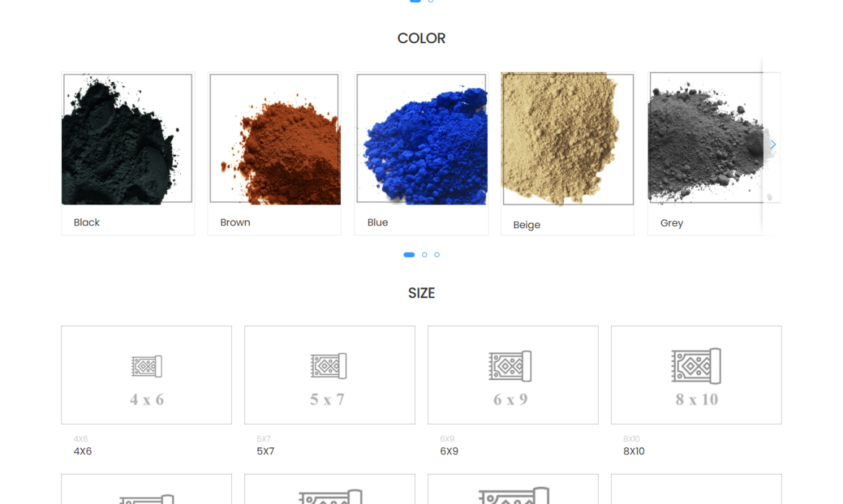
Task: Choose the Beige color powder image
Action: point(568,139)
